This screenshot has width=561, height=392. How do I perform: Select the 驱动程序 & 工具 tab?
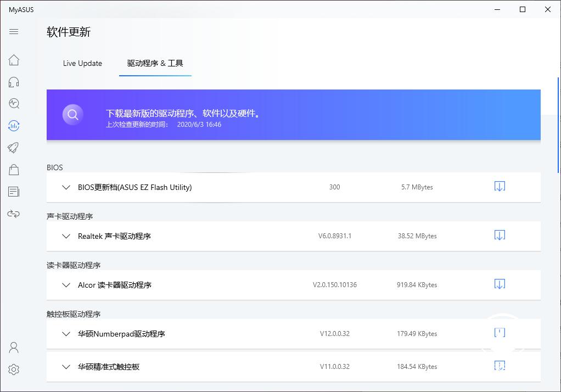[x=155, y=63]
